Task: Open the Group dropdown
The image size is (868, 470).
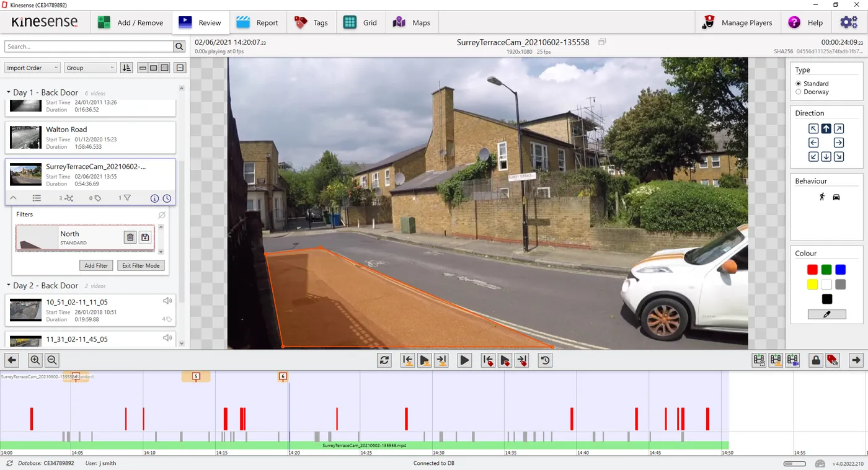Action: 90,68
